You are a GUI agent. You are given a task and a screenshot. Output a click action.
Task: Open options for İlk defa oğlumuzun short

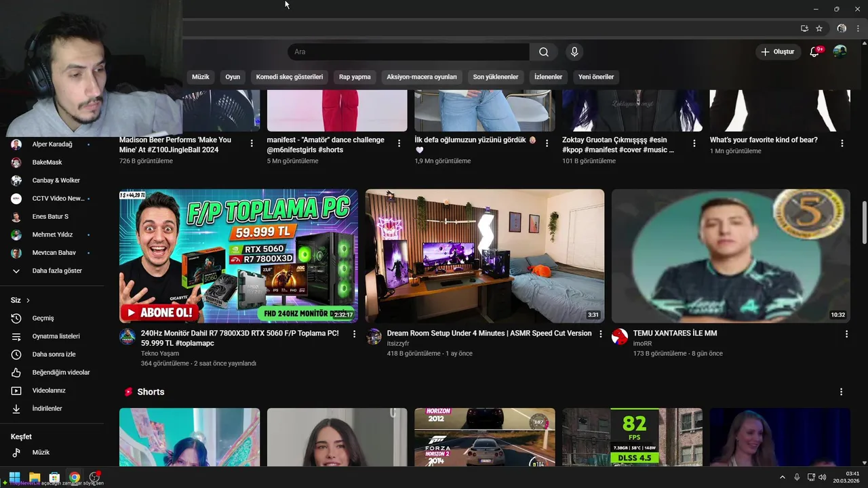(547, 144)
